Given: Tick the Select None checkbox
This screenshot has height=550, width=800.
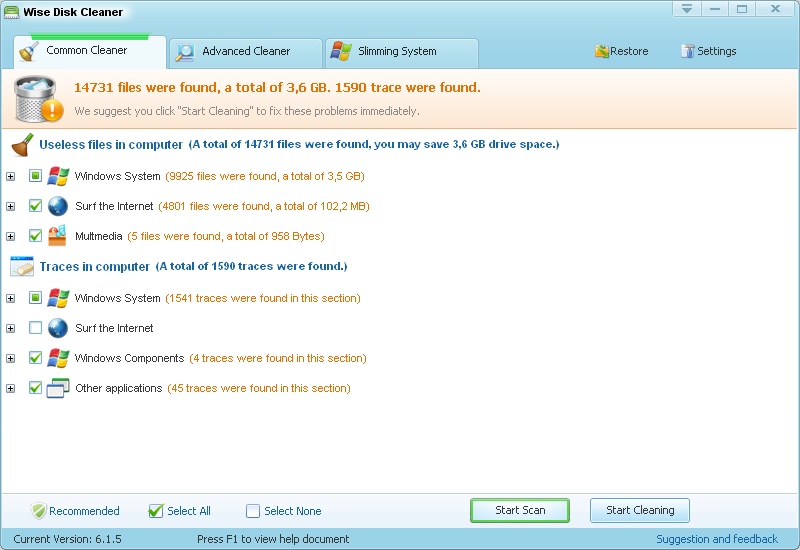Looking at the screenshot, I should pos(253,511).
